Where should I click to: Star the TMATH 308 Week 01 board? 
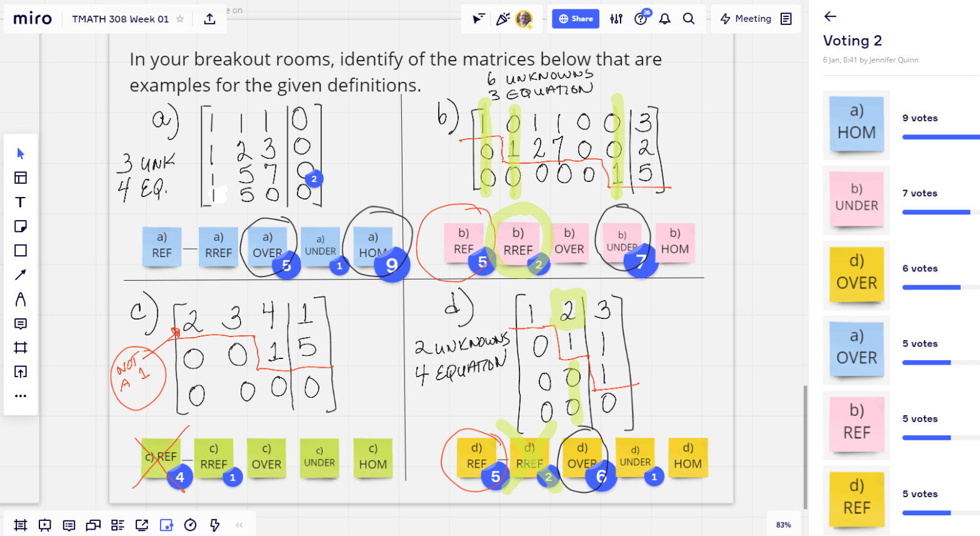click(x=180, y=19)
